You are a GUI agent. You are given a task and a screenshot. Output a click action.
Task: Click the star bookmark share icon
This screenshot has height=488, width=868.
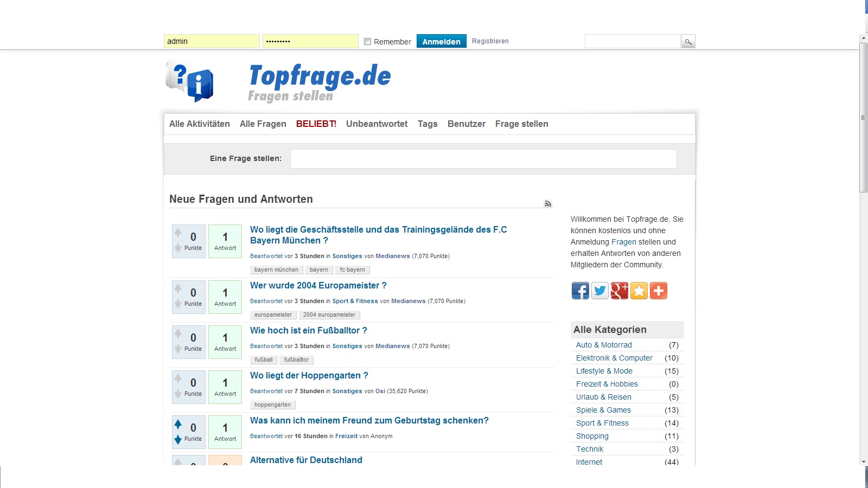click(639, 291)
